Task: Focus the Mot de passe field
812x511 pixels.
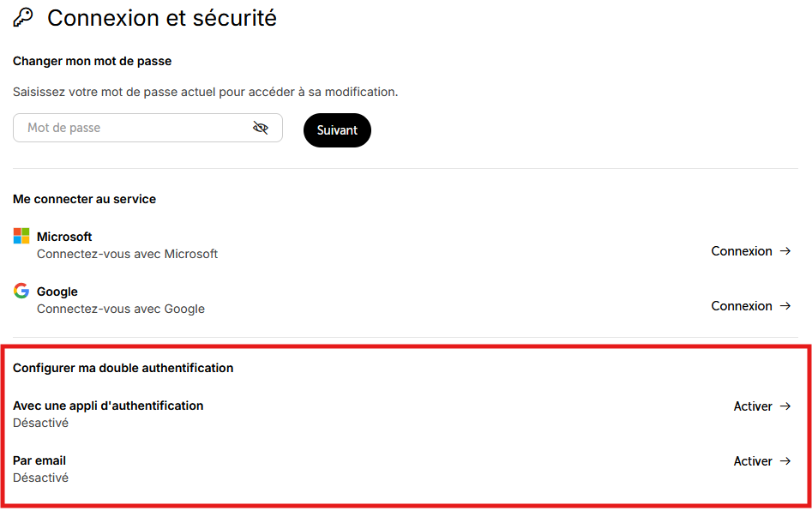Action: [x=147, y=128]
